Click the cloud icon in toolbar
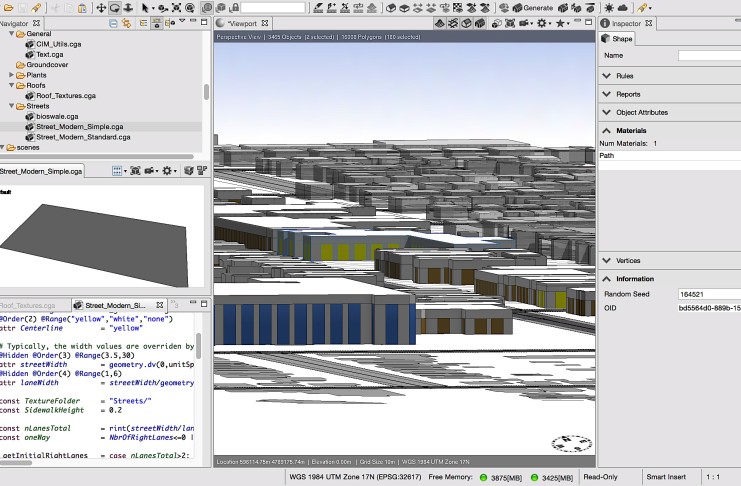 [x=624, y=8]
